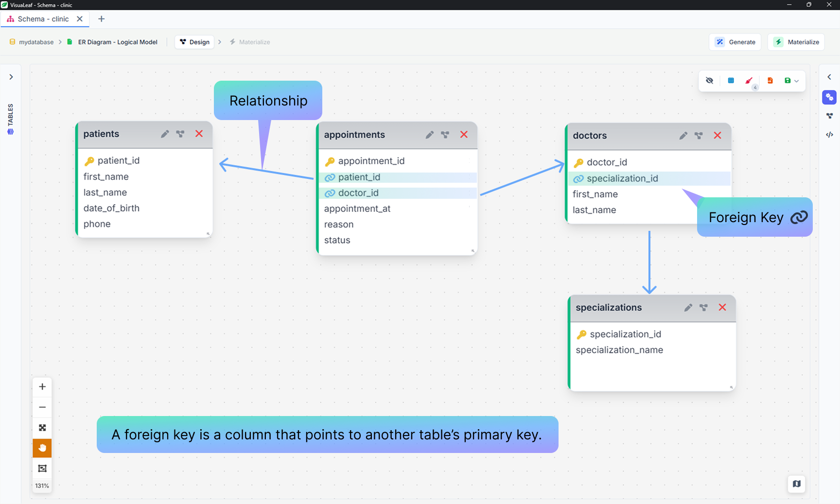Toggle the minimap icon at bottom right
Screen dimensions: 840x504
coord(797,484)
